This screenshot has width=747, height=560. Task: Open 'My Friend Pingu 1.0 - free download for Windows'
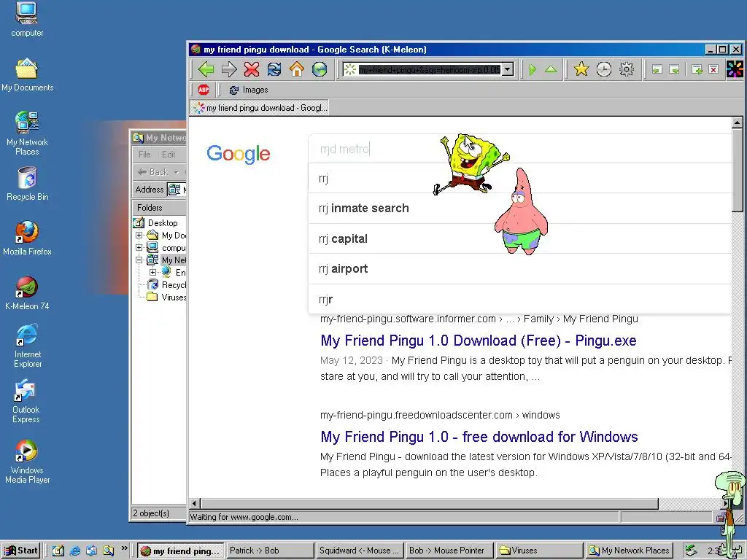pos(479,437)
